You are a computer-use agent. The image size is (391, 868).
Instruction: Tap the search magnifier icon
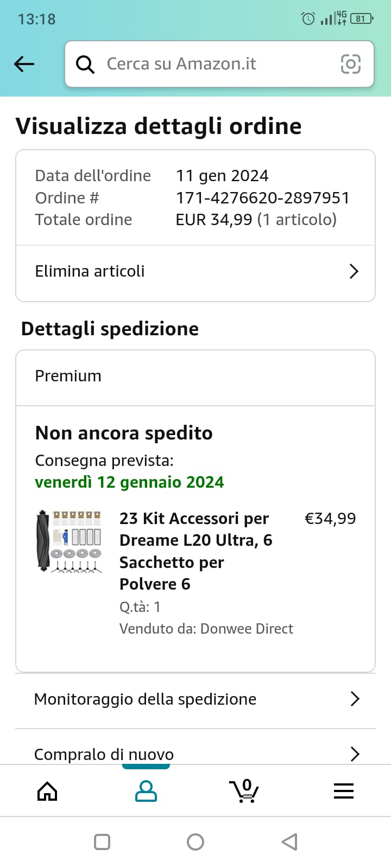85,65
